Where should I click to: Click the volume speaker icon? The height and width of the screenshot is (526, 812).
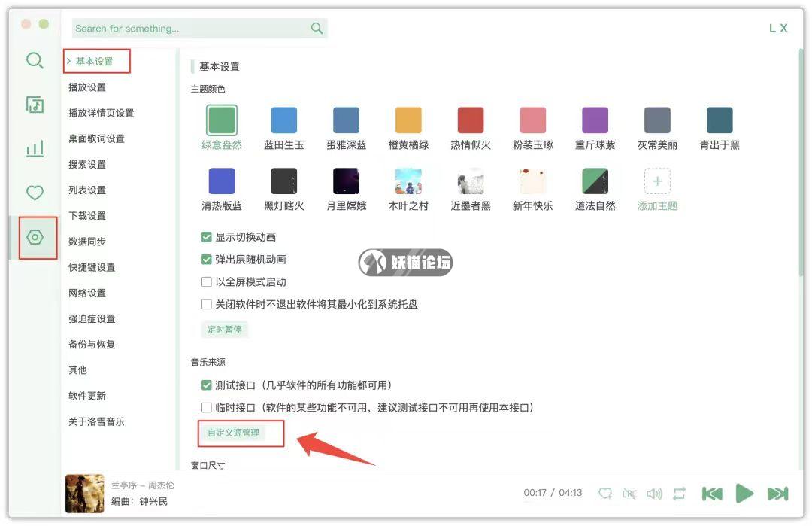pos(655,494)
